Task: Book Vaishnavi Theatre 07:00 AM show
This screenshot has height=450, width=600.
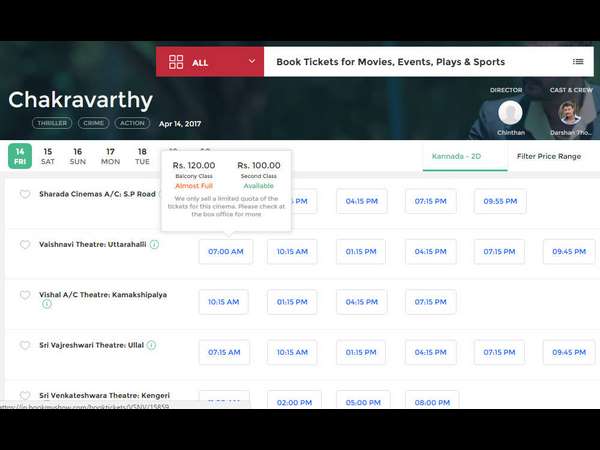Action: pyautogui.click(x=226, y=252)
